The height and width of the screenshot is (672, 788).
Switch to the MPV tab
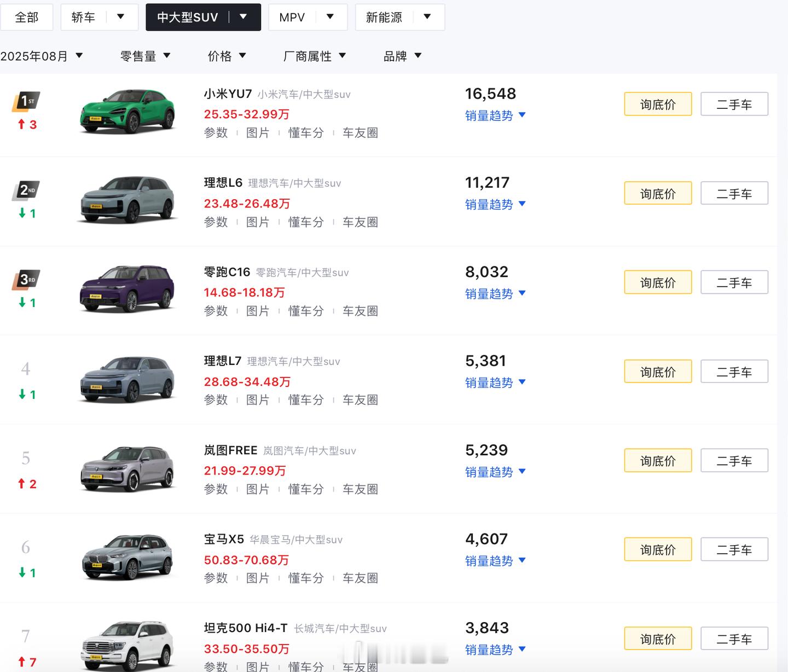[292, 18]
